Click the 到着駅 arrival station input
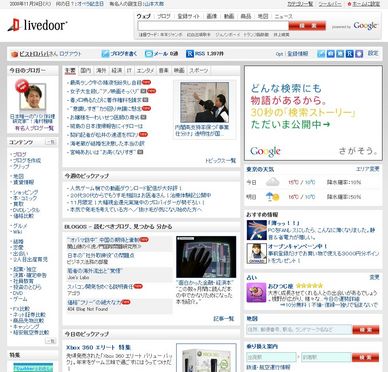The image size is (388, 372). (327, 357)
